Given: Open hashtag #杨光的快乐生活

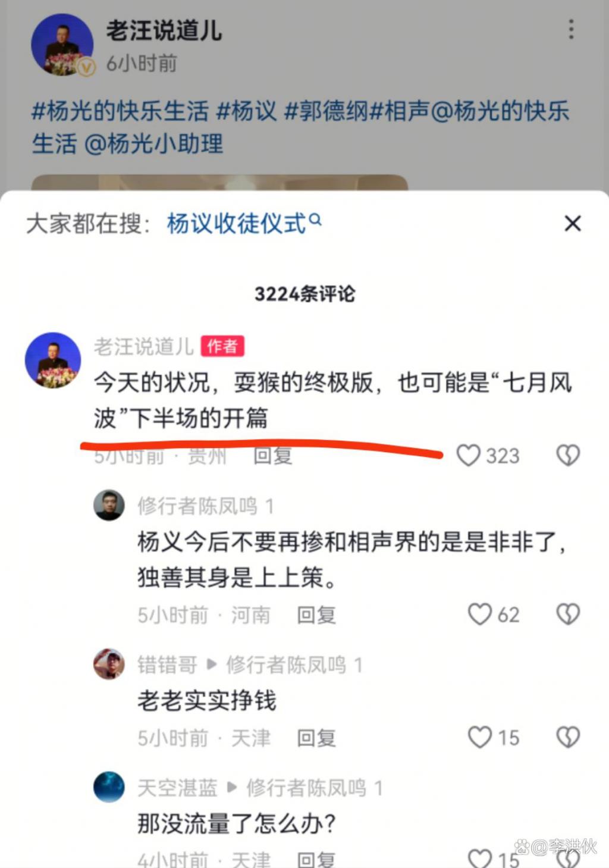Looking at the screenshot, I should click(x=120, y=111).
